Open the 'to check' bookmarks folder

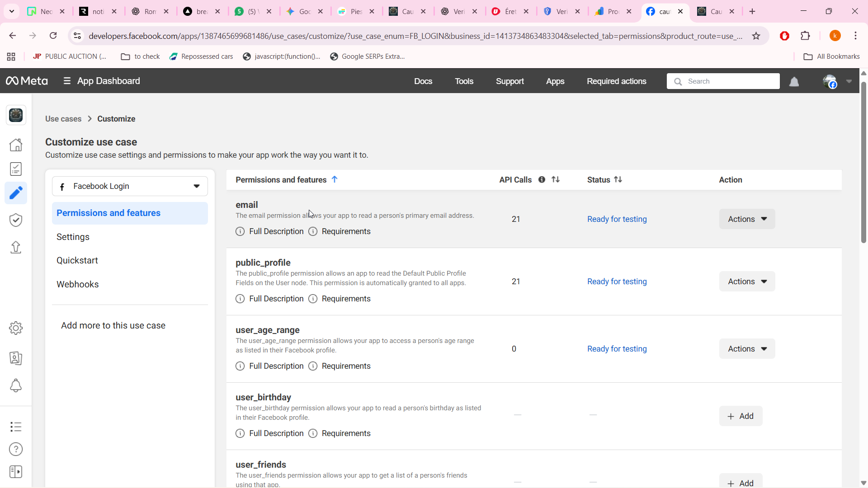tap(141, 56)
